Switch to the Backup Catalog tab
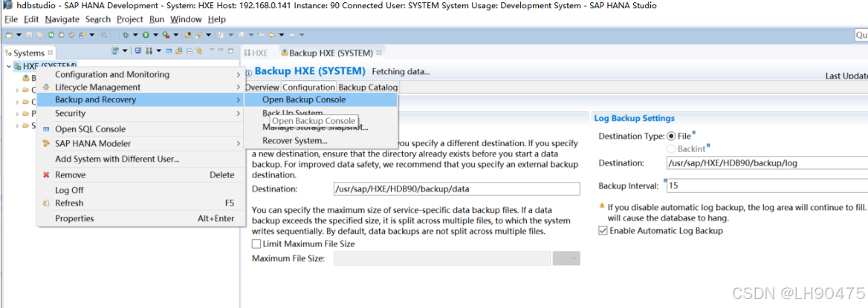868x308 pixels. 368,88
